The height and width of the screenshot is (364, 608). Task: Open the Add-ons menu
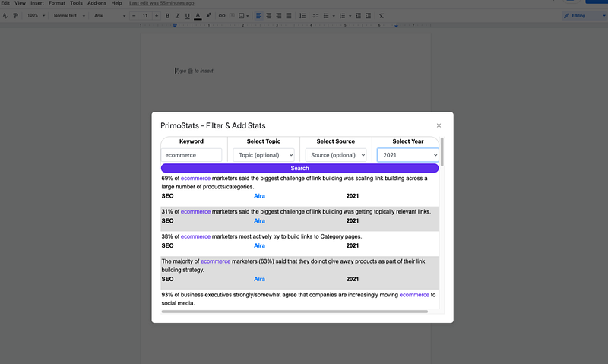[x=97, y=3]
